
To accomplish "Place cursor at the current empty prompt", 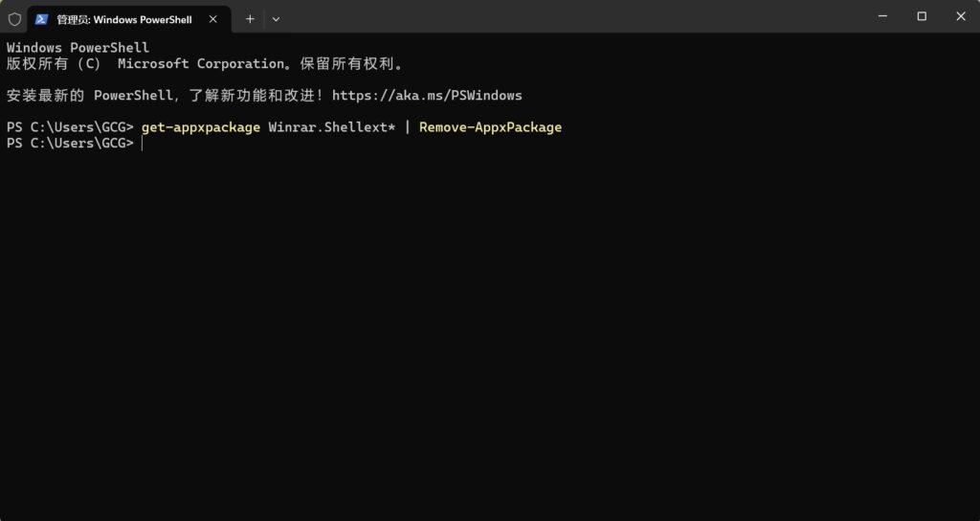I will pos(143,144).
